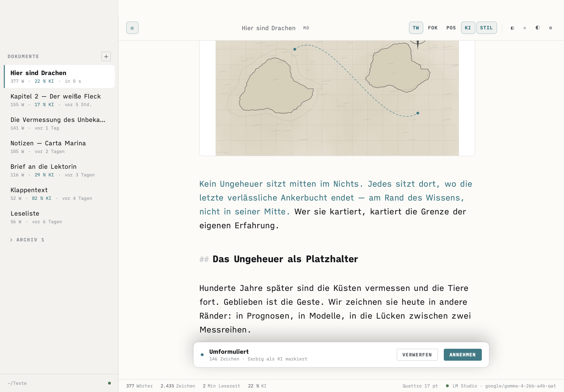This screenshot has height=392, width=564.
Task: Disable the TW typewriter mode toggle
Action: pos(416,28)
